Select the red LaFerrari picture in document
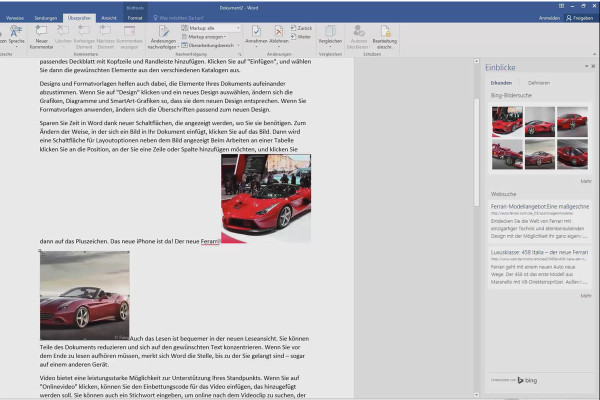 point(266,198)
